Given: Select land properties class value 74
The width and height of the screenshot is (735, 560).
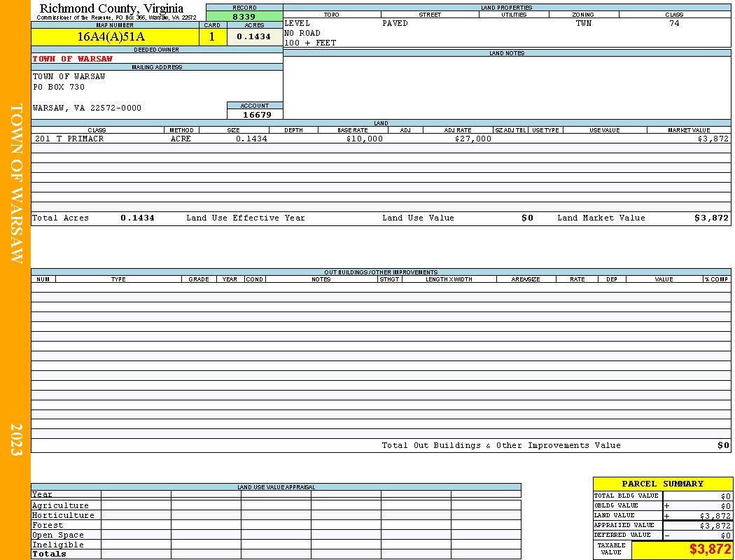Looking at the screenshot, I should (x=674, y=23).
